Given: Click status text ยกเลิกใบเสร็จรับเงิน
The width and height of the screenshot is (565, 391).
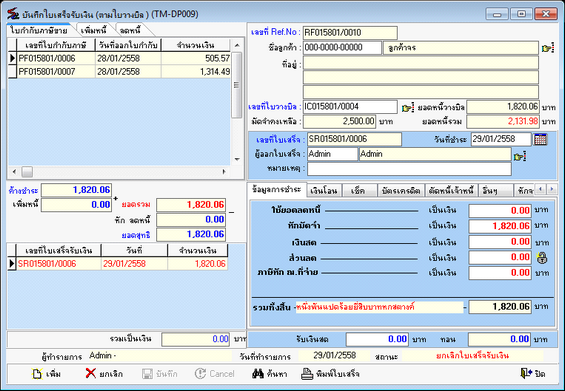Looking at the screenshot, I should click(472, 356).
